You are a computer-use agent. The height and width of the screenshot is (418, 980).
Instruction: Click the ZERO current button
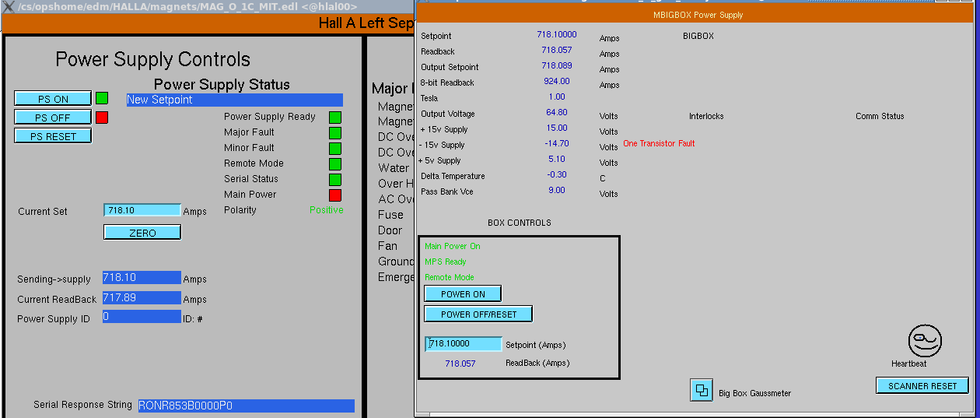pos(142,233)
